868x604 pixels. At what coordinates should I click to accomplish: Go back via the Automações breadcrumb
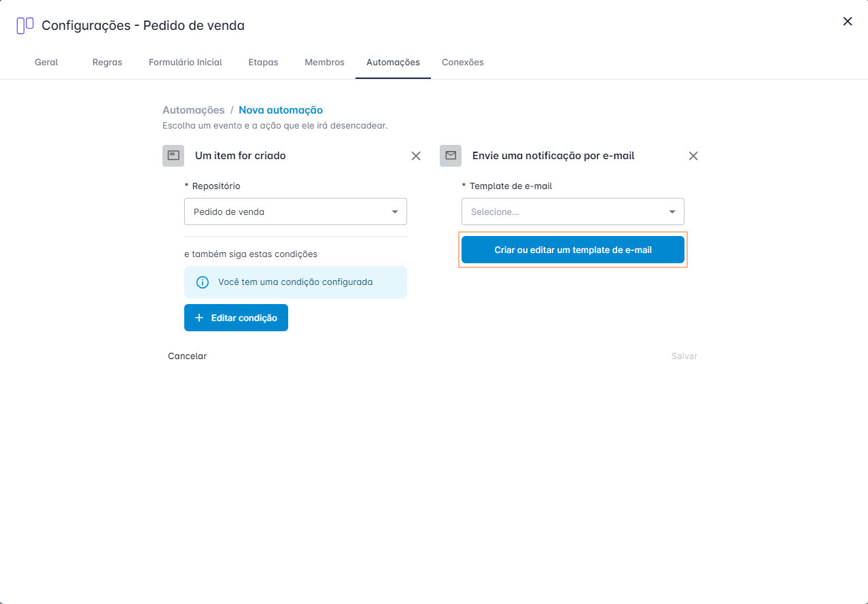tap(194, 110)
